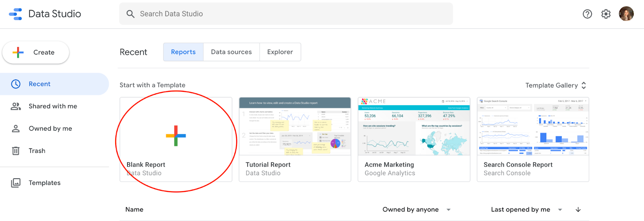Click the Google Analytics subtitle text
Screen dimensions: 644x221
390,173
